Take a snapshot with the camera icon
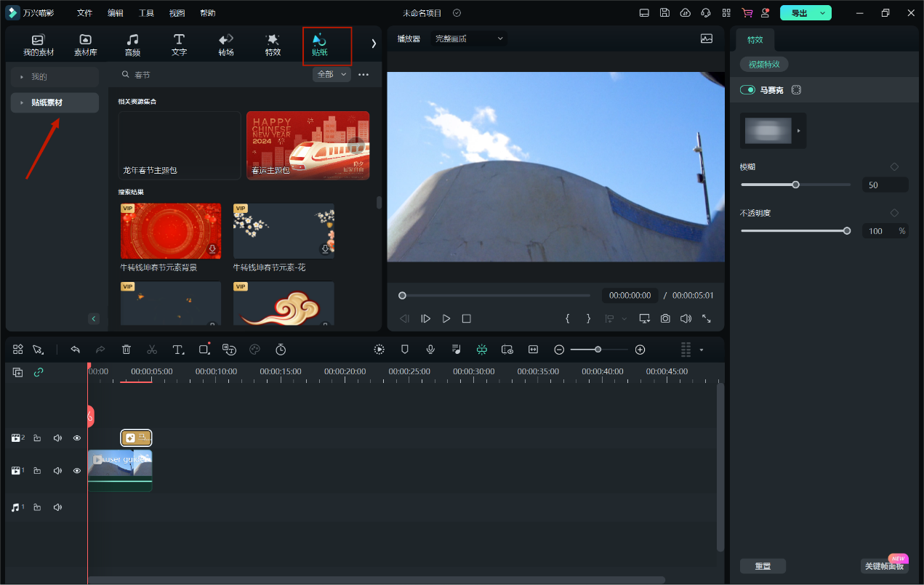The width and height of the screenshot is (924, 585). click(x=665, y=318)
